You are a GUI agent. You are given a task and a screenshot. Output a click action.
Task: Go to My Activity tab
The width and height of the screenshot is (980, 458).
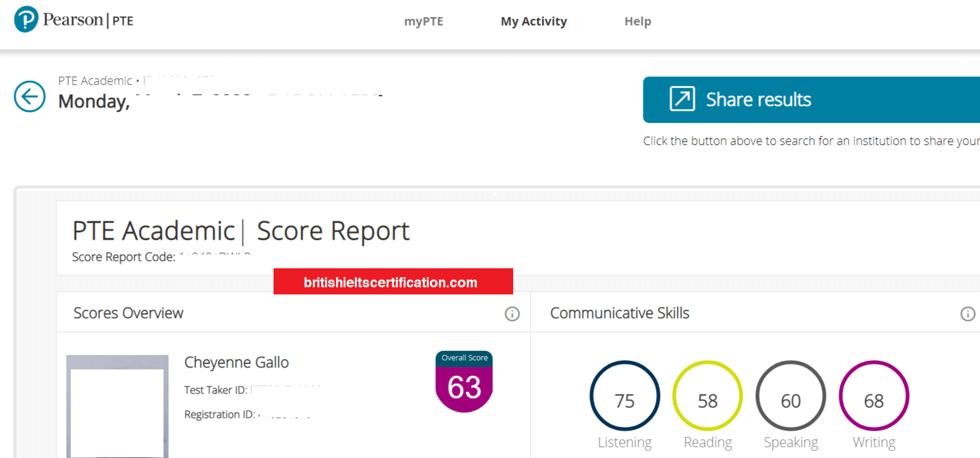[534, 21]
